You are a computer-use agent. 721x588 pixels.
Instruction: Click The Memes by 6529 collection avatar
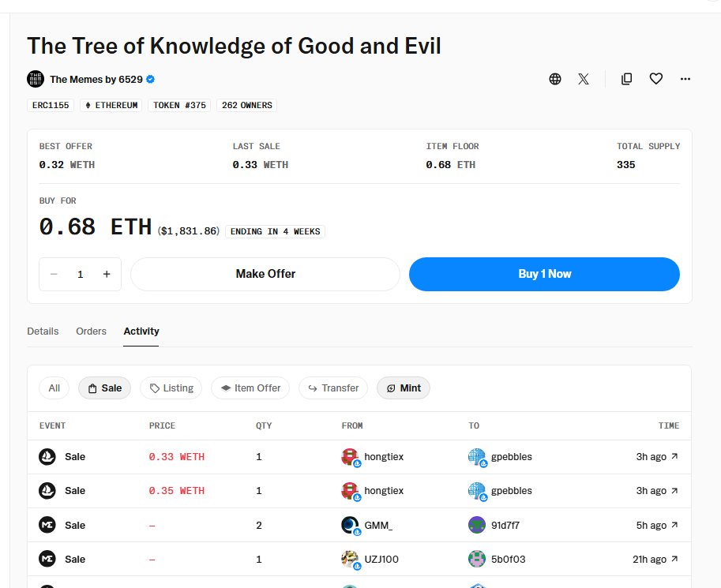click(36, 79)
